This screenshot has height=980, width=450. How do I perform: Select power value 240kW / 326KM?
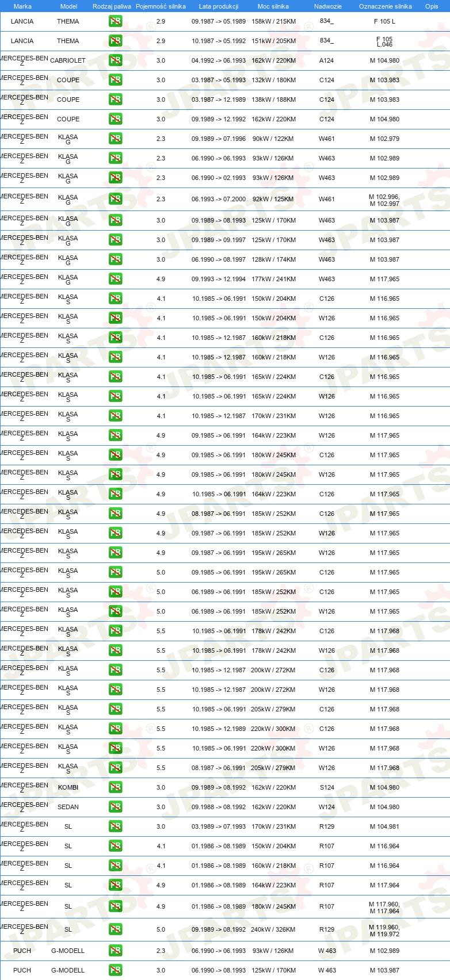pos(273,929)
